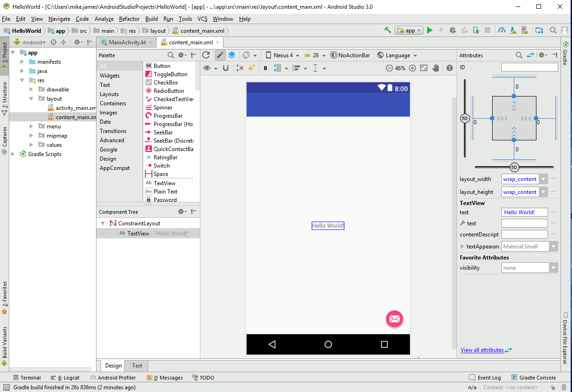Screen dimensions: 572x392
Task: Open the Language dropdown
Action: point(397,55)
